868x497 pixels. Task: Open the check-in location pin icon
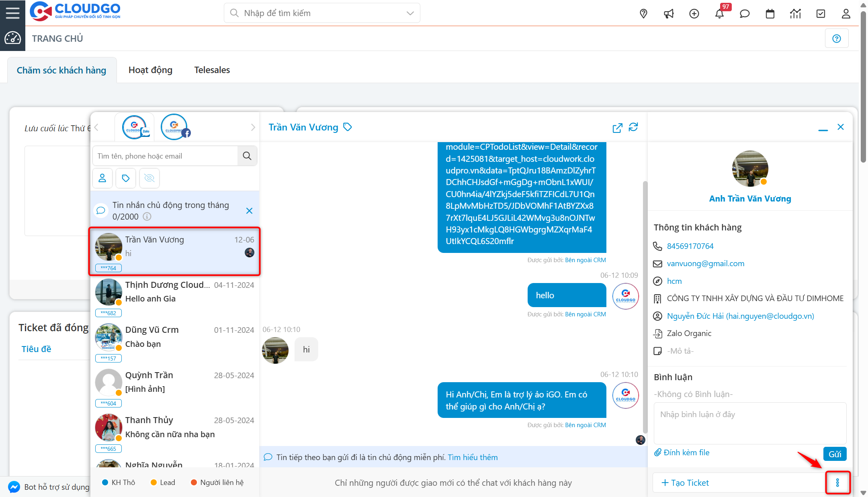tap(643, 13)
